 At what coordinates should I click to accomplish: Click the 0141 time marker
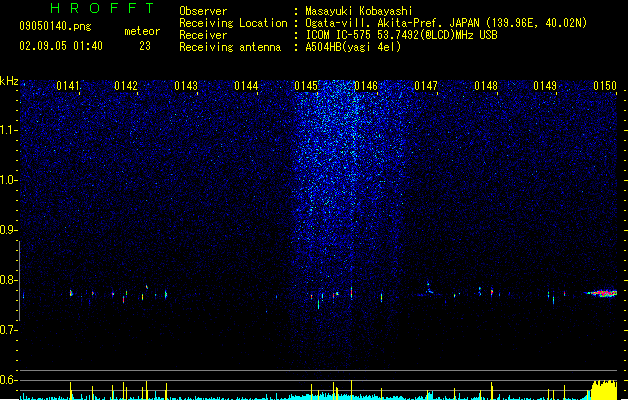[68, 86]
